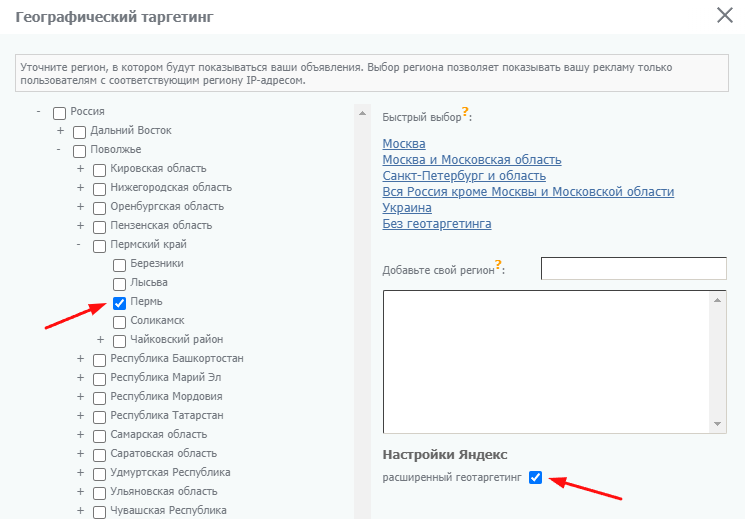This screenshot has height=519, width=745.
Task: Select the Без геотаргетинга link
Action: coord(436,224)
